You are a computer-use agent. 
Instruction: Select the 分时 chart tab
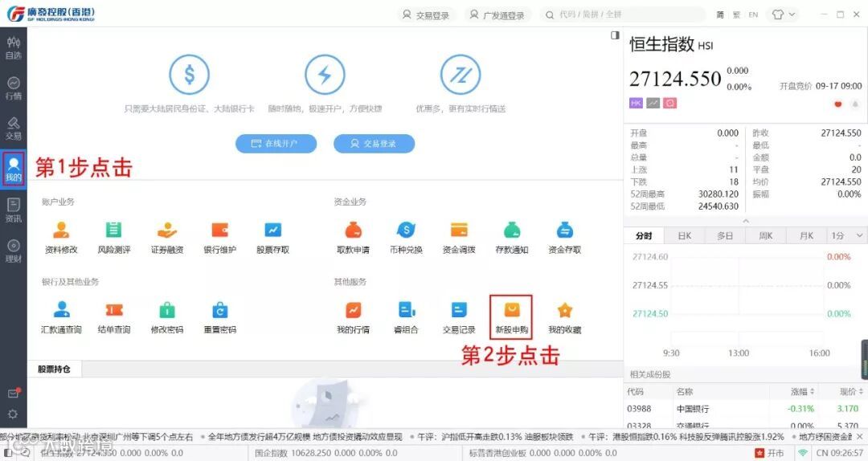click(x=644, y=236)
